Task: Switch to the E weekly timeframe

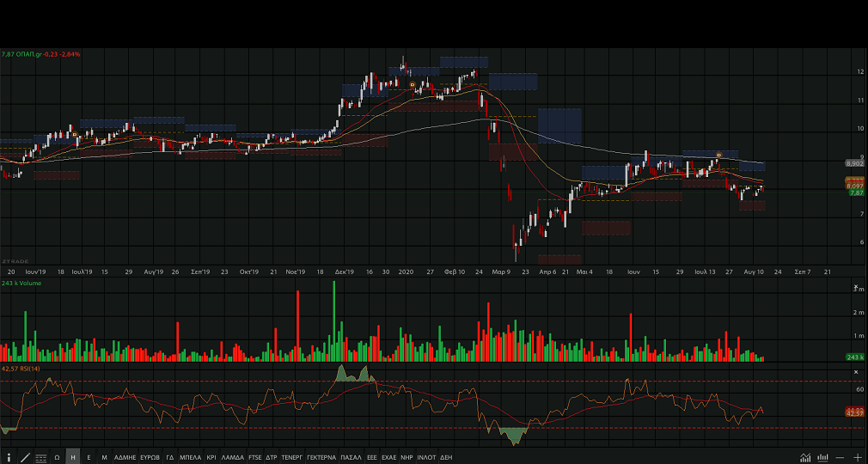Action: [89, 457]
